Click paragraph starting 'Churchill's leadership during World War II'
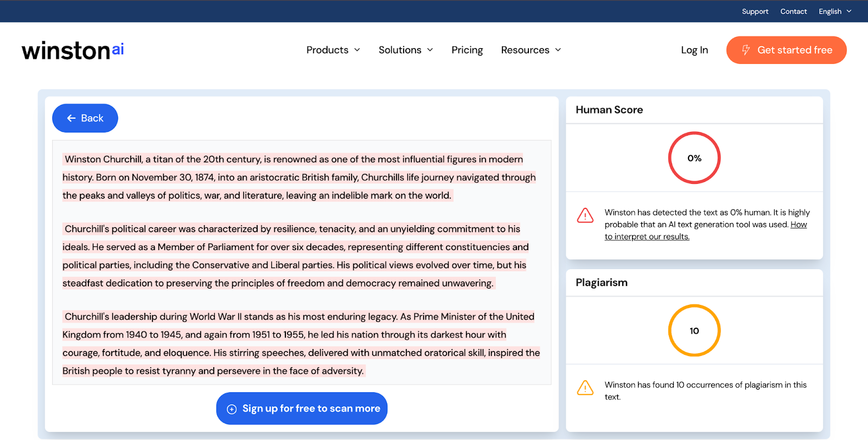 (301, 344)
